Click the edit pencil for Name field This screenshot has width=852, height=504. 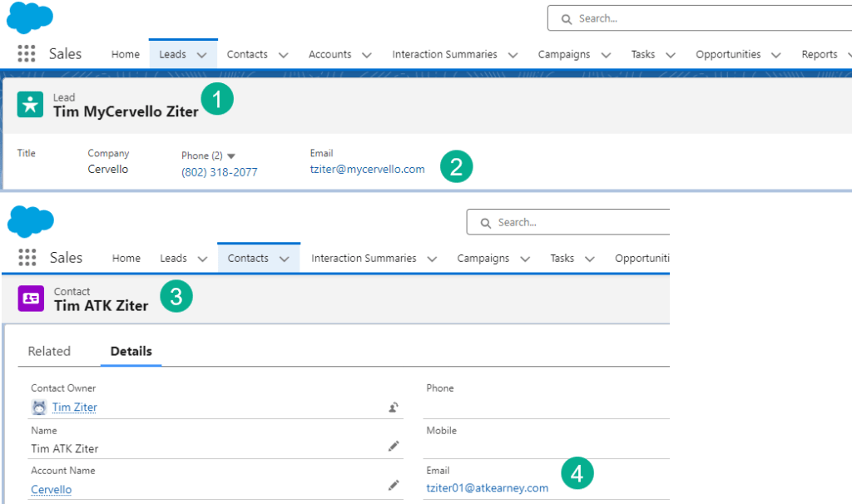point(394,447)
